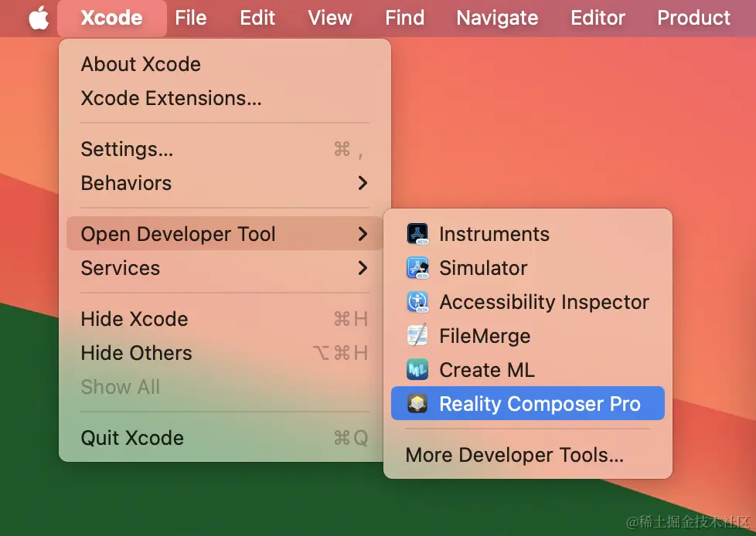Launch Instruments from the submenu
Image resolution: width=756 pixels, height=536 pixels.
528,234
